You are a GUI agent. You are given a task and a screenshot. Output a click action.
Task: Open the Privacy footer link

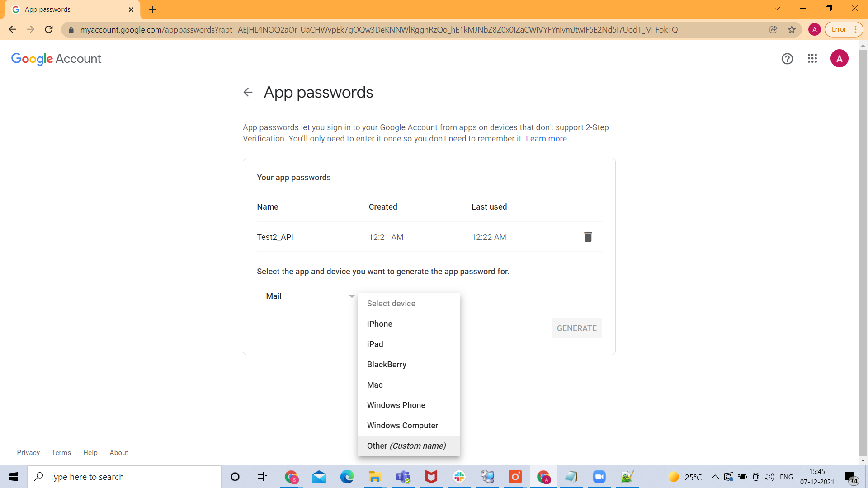[28, 453]
